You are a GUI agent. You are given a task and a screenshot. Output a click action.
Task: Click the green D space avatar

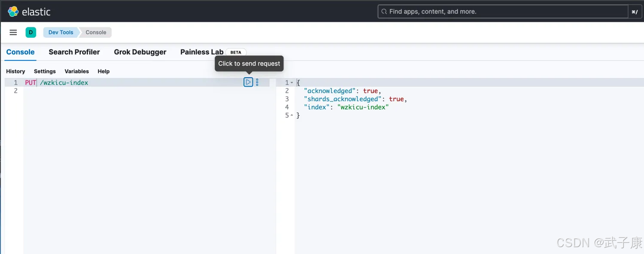[x=30, y=32]
